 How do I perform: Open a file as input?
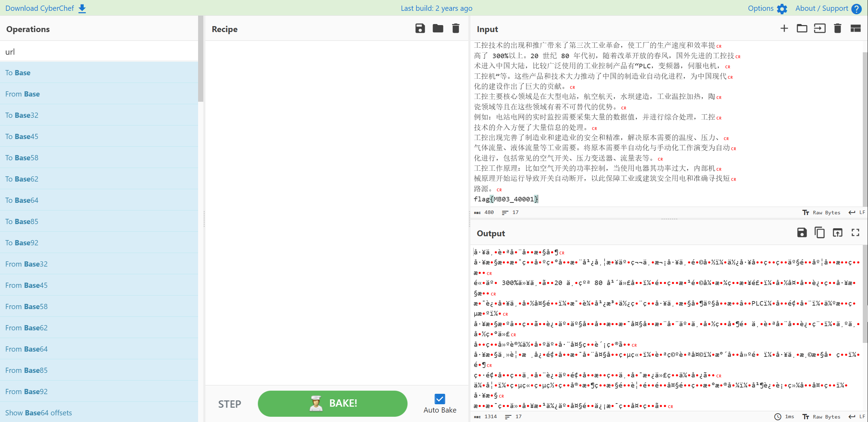point(820,29)
